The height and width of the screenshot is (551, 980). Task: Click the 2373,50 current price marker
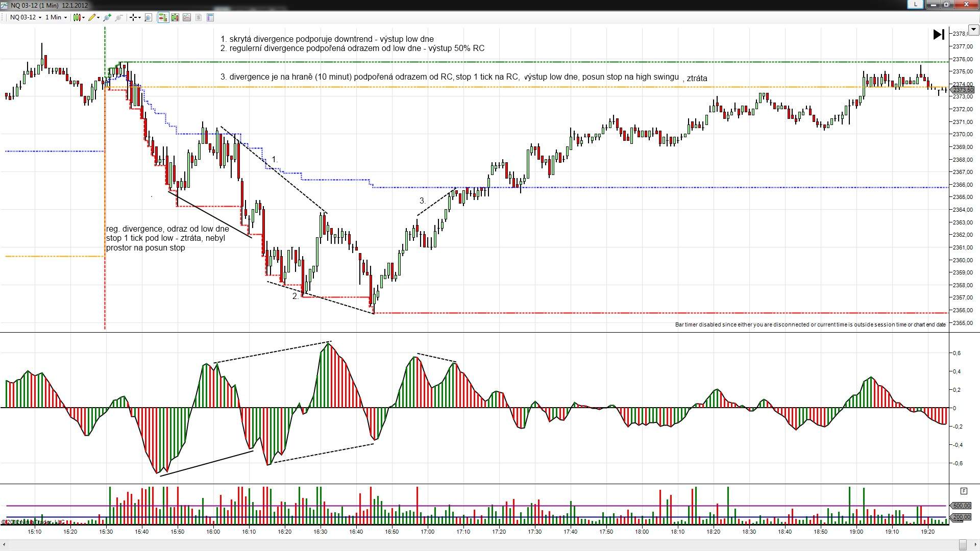click(963, 90)
